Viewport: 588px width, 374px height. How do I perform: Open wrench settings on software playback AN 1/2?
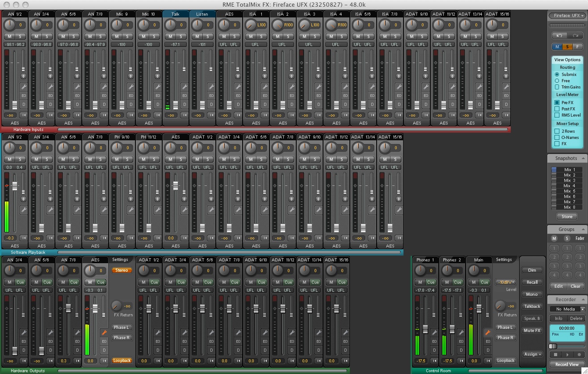click(x=23, y=210)
